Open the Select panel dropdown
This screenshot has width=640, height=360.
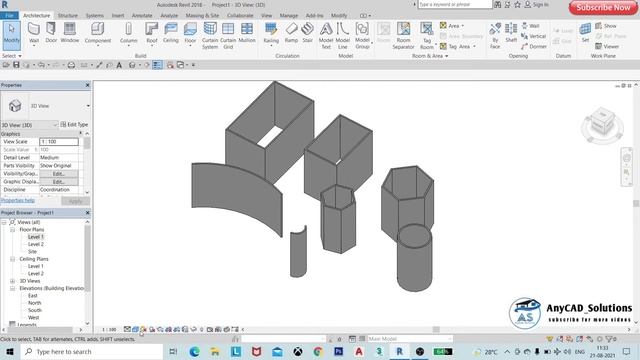coord(11,56)
